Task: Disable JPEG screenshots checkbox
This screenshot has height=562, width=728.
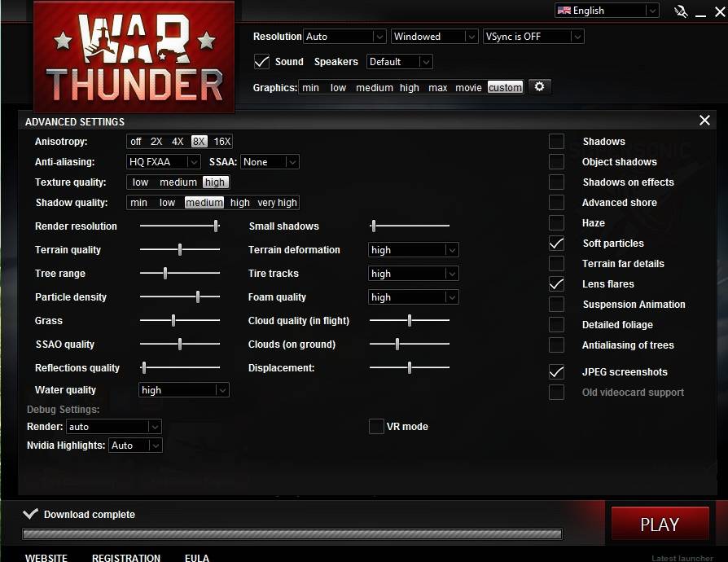Action: (556, 372)
